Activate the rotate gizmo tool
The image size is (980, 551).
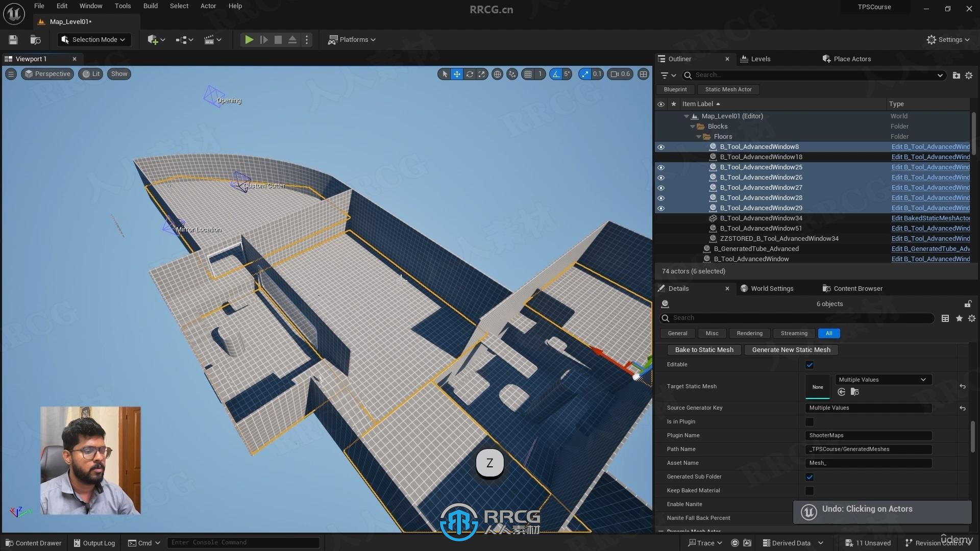[x=470, y=74]
